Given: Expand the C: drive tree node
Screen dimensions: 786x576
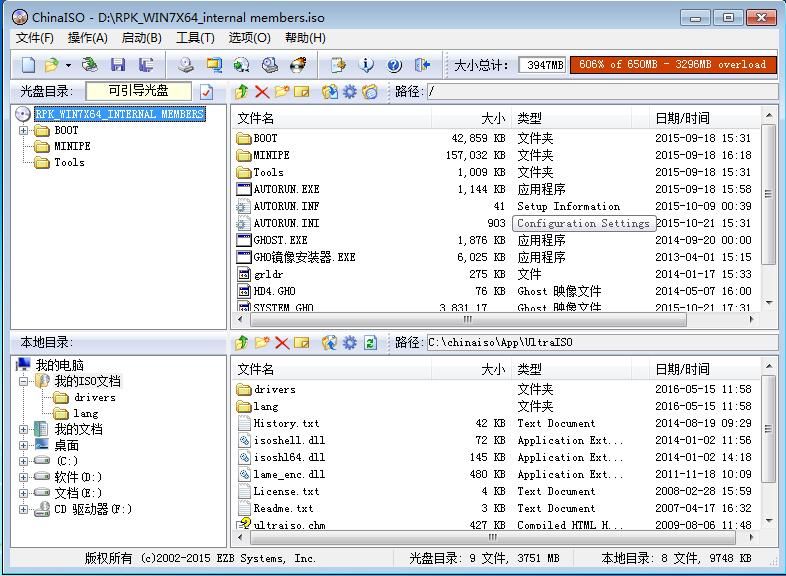Looking at the screenshot, I should coord(23,461).
